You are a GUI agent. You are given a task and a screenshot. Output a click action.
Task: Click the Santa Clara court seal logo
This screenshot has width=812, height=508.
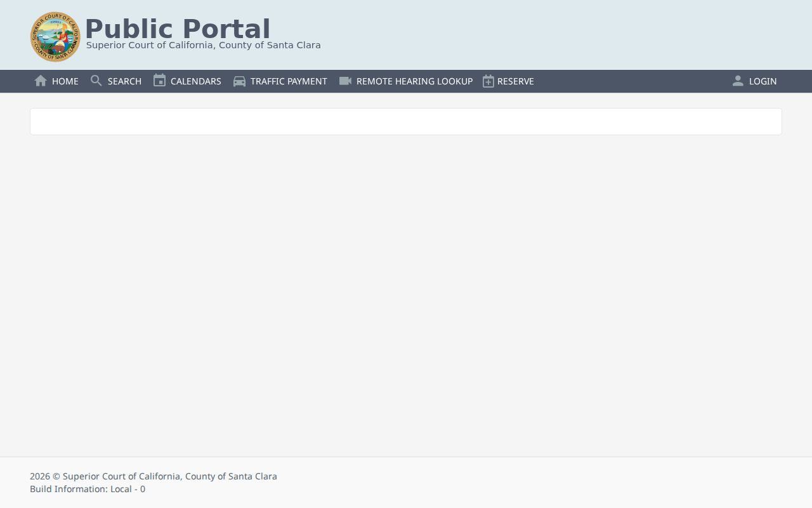tap(56, 37)
